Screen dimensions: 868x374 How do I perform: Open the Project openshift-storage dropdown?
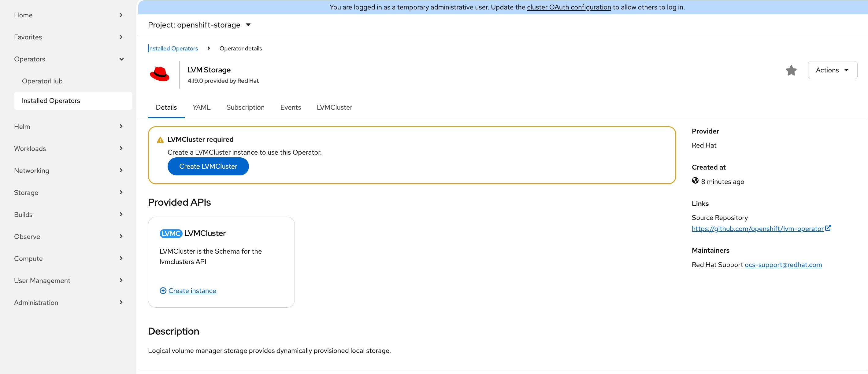(199, 25)
